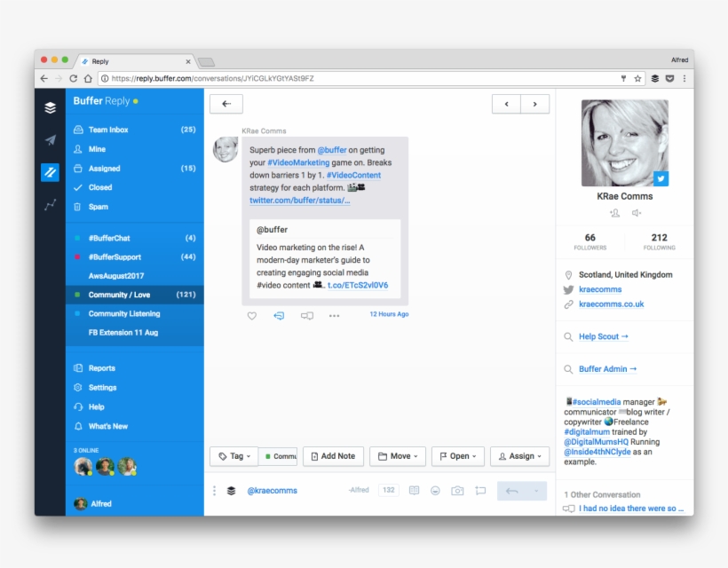Click the heart icon to like the tweet
The height and width of the screenshot is (568, 728).
tap(251, 315)
